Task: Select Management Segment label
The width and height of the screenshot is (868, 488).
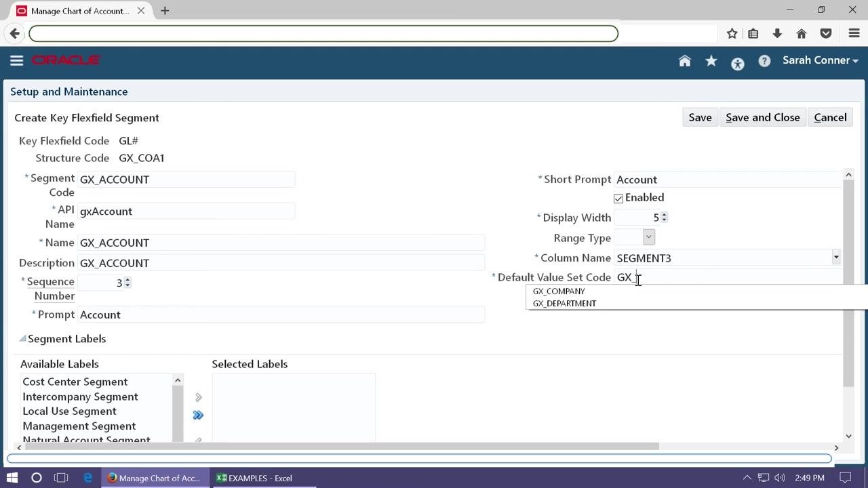Action: coord(79,426)
